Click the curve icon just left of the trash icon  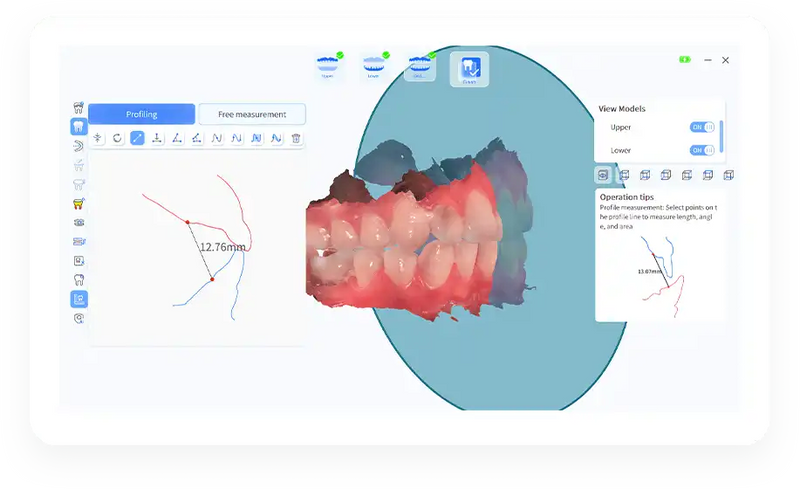click(x=277, y=138)
